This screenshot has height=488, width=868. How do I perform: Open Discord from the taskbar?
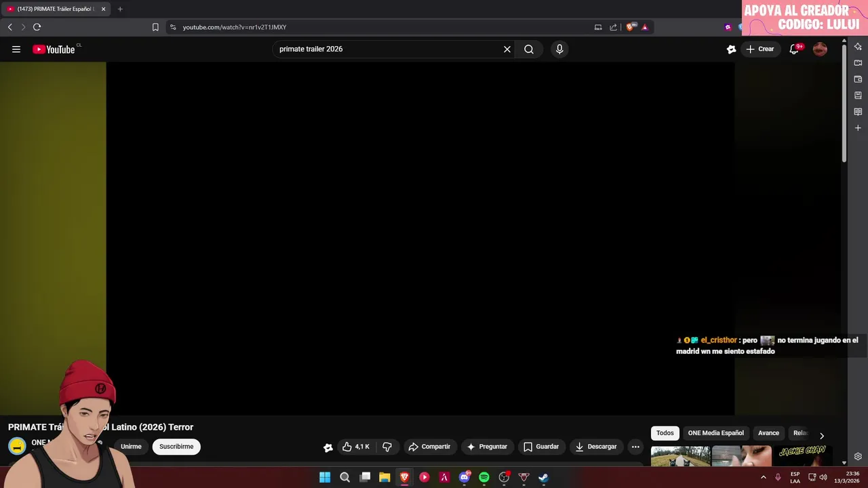(465, 477)
